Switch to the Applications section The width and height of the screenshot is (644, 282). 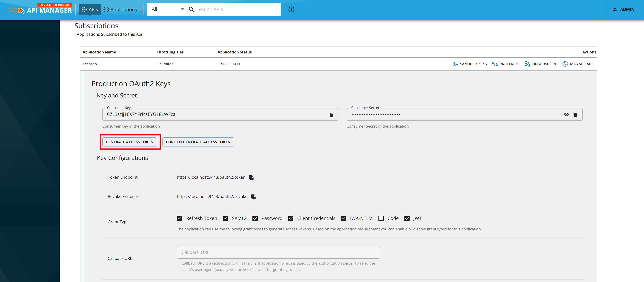pyautogui.click(x=120, y=9)
